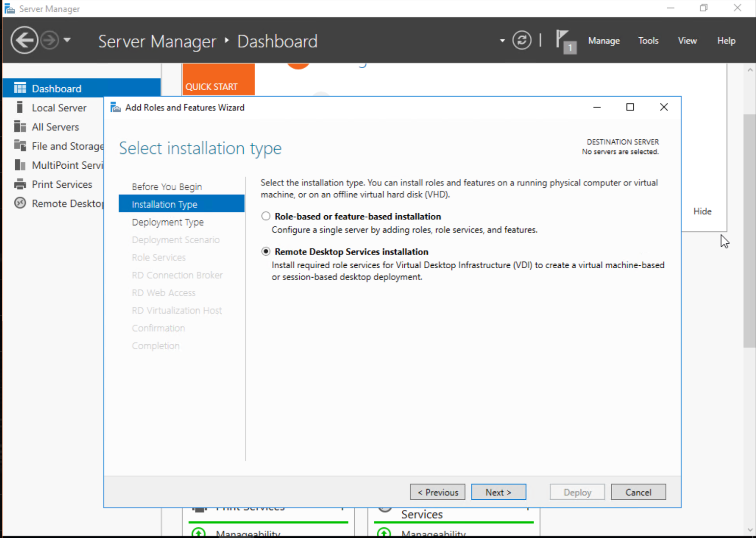
Task: Click the Dashboard icon in sidebar
Action: click(20, 88)
